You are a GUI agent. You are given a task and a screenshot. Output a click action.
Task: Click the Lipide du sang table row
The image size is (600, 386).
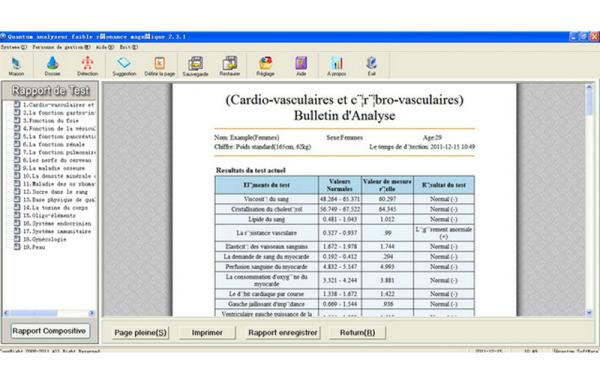(x=344, y=219)
